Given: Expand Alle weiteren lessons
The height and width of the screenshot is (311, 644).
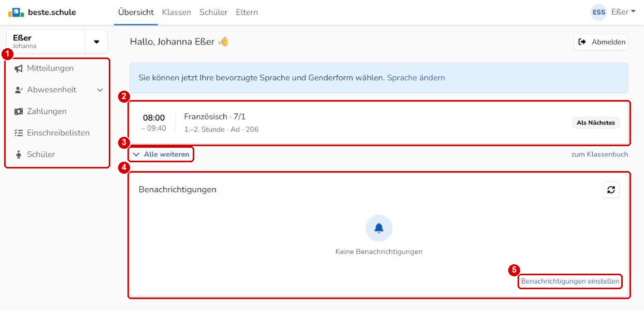Looking at the screenshot, I should coord(161,154).
